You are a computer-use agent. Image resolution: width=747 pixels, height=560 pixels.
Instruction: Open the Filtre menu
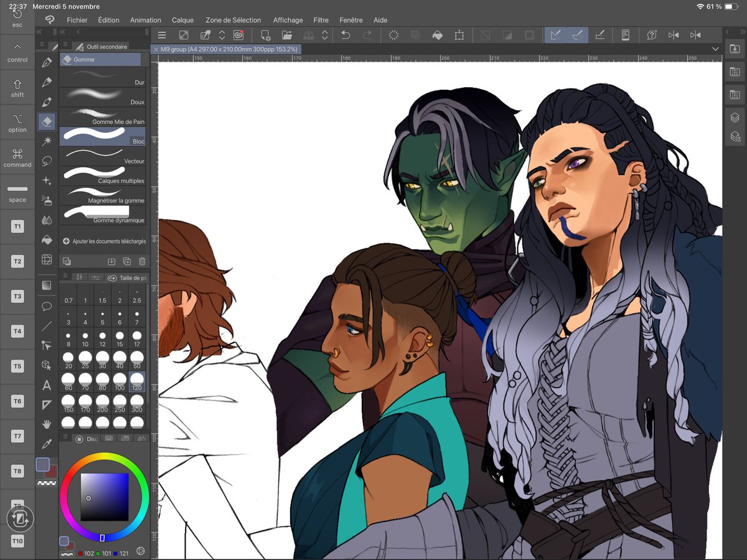pyautogui.click(x=321, y=20)
